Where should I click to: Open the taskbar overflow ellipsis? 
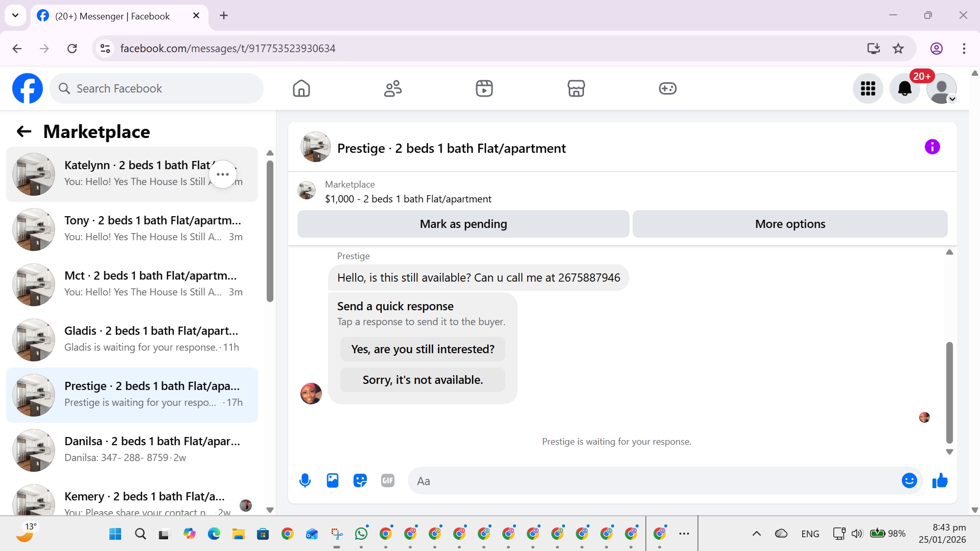click(x=684, y=534)
